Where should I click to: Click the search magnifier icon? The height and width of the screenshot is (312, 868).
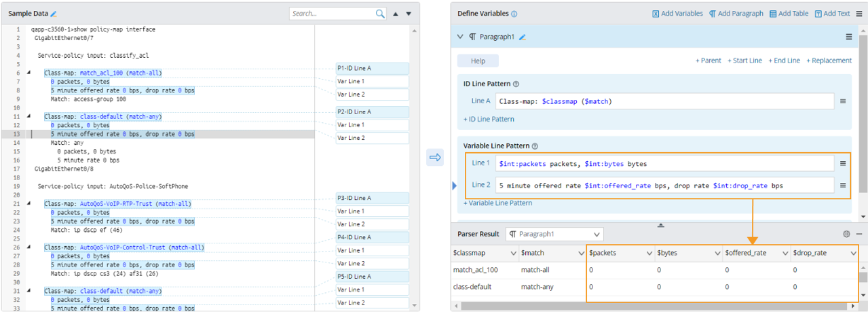point(381,14)
